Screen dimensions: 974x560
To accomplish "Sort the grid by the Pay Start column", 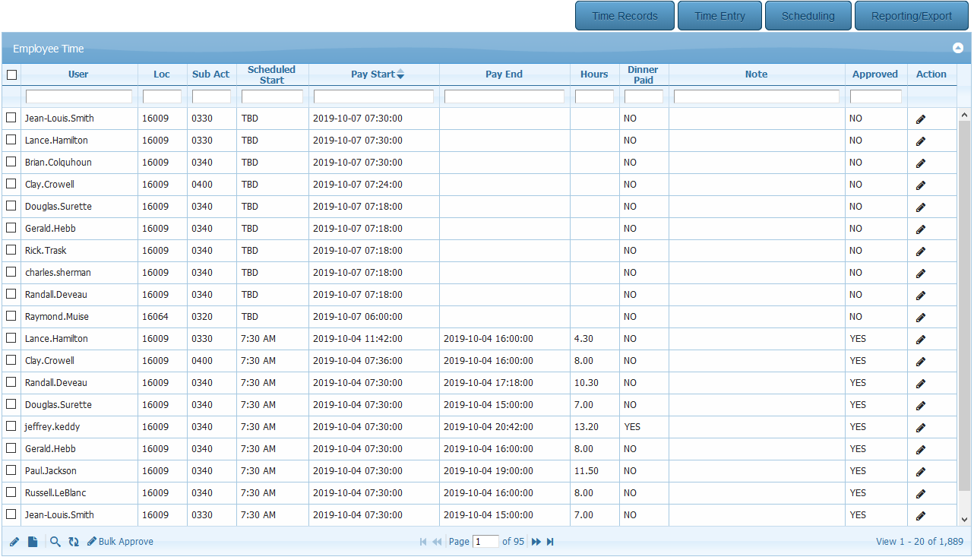I will click(x=374, y=74).
